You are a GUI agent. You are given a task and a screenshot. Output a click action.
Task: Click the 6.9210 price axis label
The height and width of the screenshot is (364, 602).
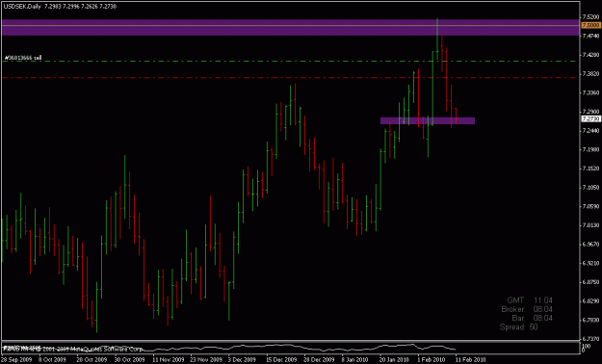590,263
